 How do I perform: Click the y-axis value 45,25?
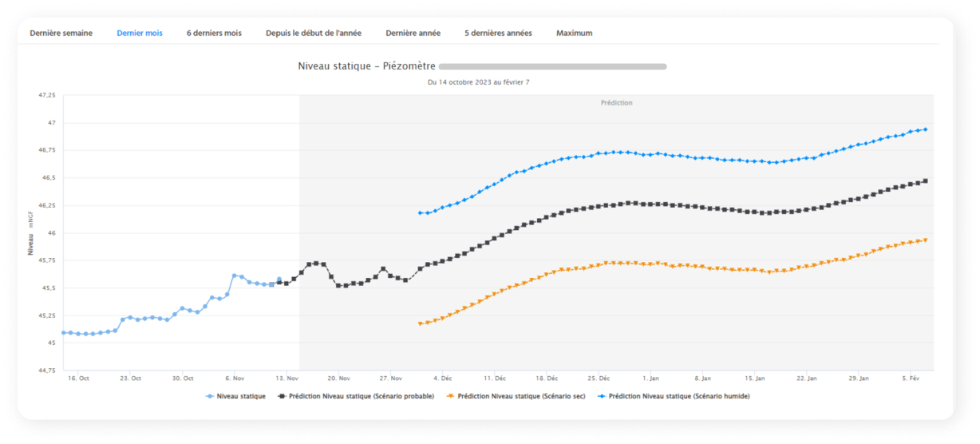point(47,315)
